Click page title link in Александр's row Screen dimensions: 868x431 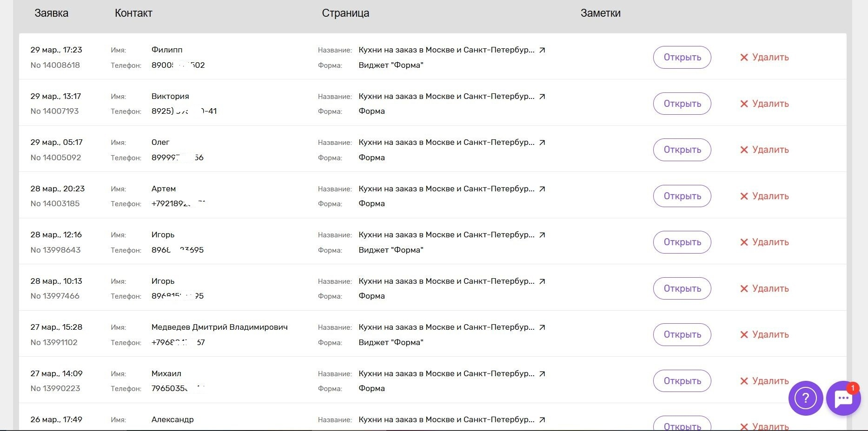click(446, 420)
